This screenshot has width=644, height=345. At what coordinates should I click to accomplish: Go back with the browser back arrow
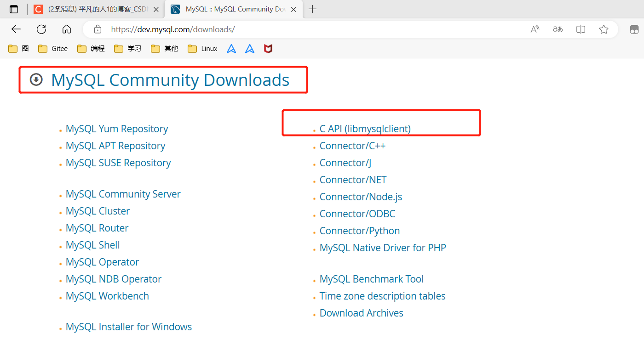click(16, 29)
